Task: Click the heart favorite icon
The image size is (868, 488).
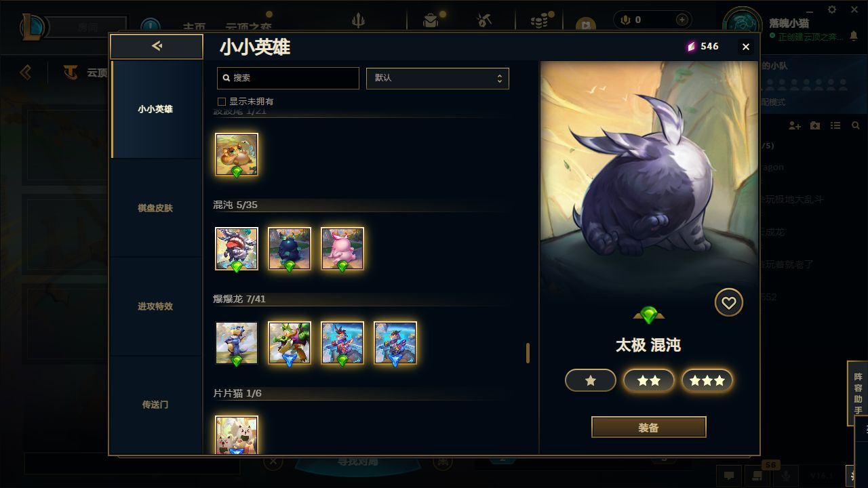Action: [x=729, y=303]
